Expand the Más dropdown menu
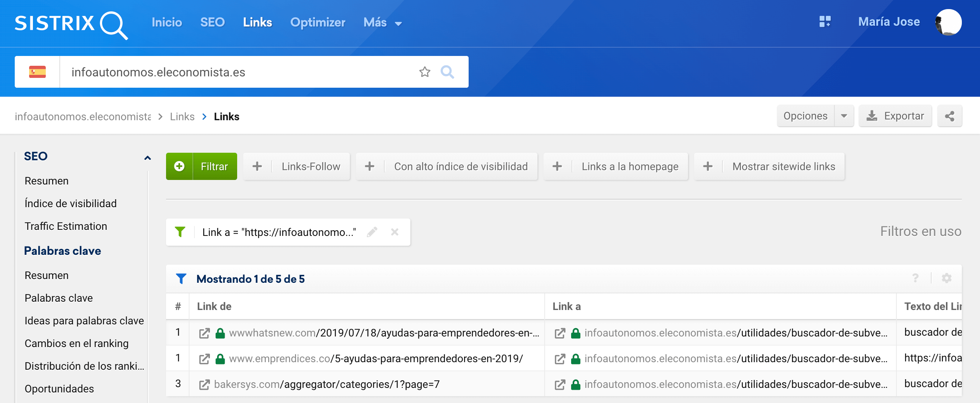Viewport: 980px width, 403px height. [x=382, y=22]
